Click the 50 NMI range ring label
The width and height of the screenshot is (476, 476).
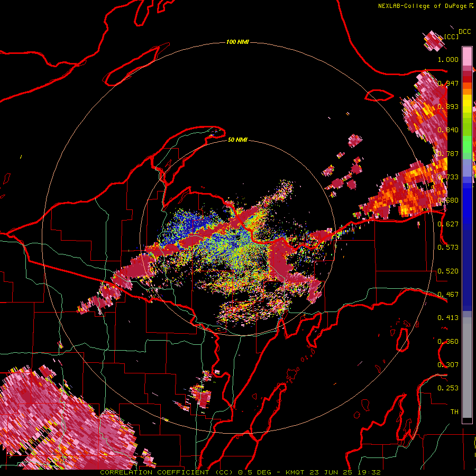237,140
